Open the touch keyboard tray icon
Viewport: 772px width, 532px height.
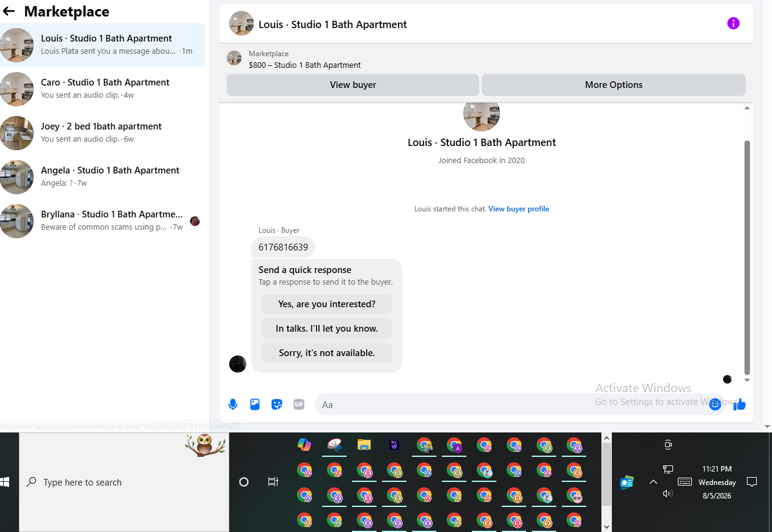[x=685, y=482]
